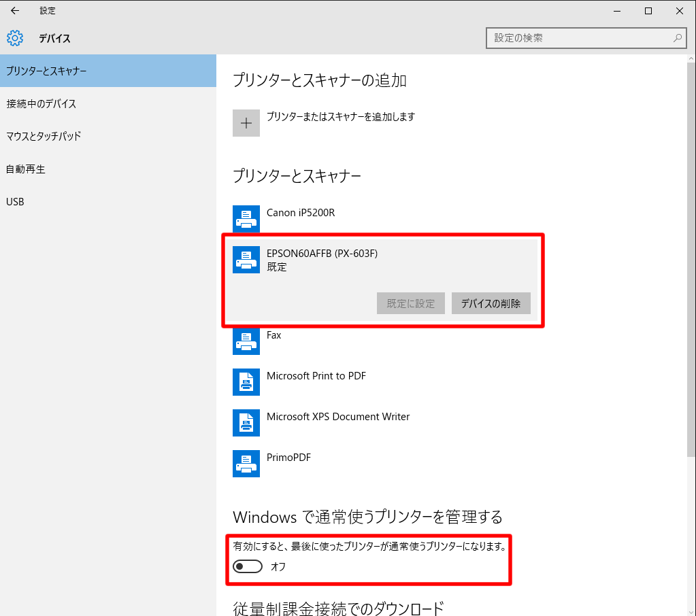Select the Canon iP5200R printer name
The image size is (696, 616).
coord(301,213)
